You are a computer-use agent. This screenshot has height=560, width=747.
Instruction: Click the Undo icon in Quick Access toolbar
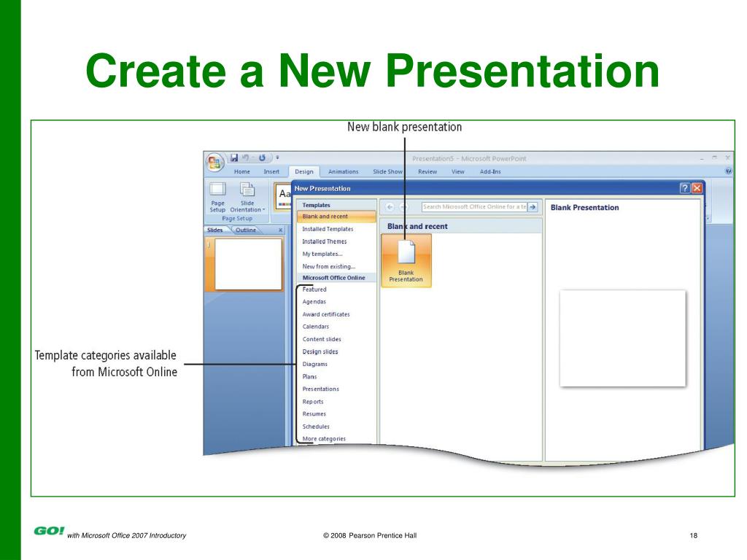pos(246,157)
